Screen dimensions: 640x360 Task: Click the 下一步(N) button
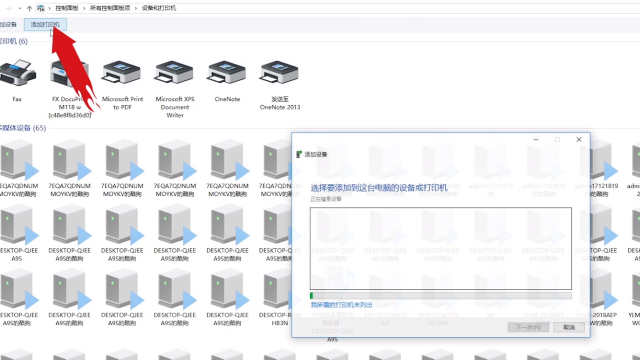[528, 327]
